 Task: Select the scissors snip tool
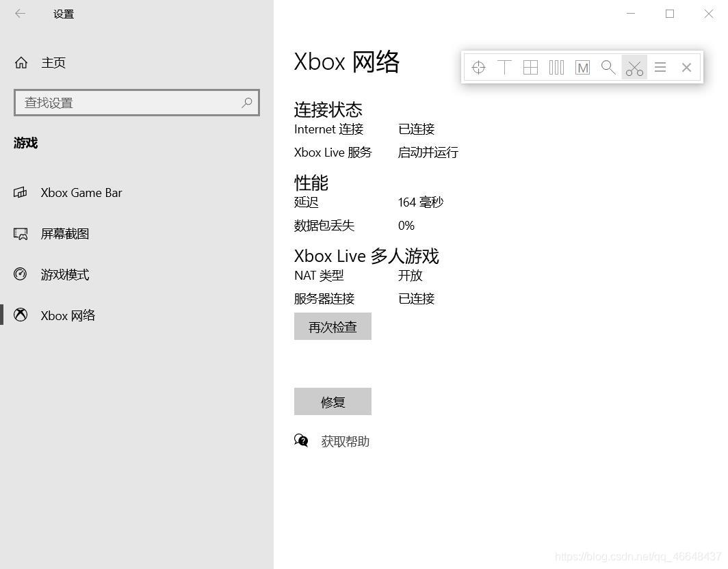pyautogui.click(x=634, y=68)
